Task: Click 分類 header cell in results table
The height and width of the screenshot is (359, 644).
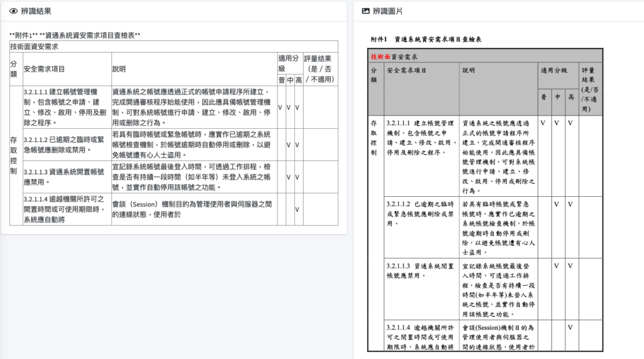Action: coord(16,69)
